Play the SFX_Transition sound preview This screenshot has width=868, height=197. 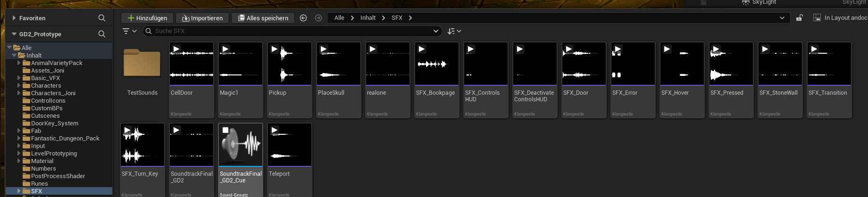[814, 49]
